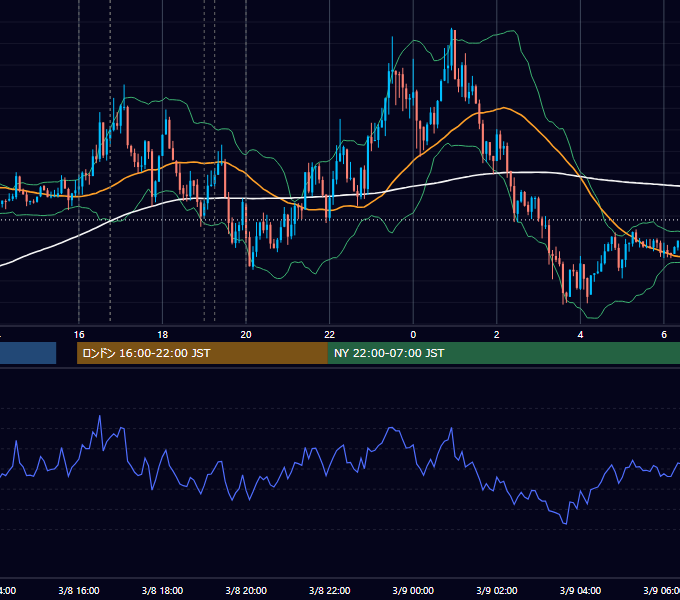Click the ロンドン 16:00-22:00 JST session bar
Screen dimensions: 680x600
coord(202,353)
